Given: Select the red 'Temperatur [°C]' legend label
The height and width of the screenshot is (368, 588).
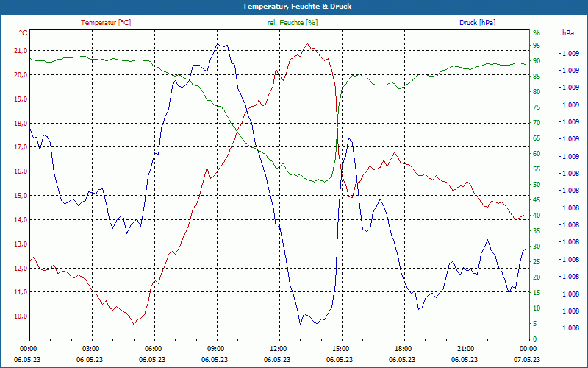Looking at the screenshot, I should [106, 23].
